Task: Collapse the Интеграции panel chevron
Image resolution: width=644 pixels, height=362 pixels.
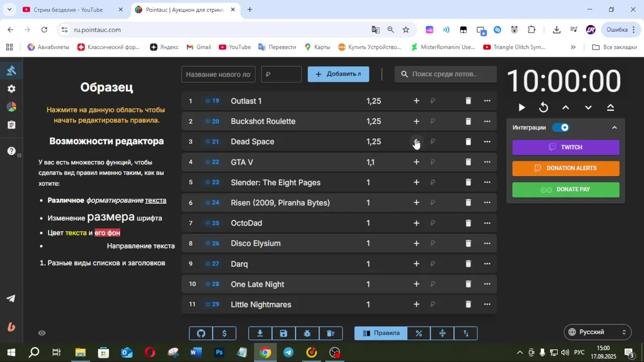Action: point(614,128)
